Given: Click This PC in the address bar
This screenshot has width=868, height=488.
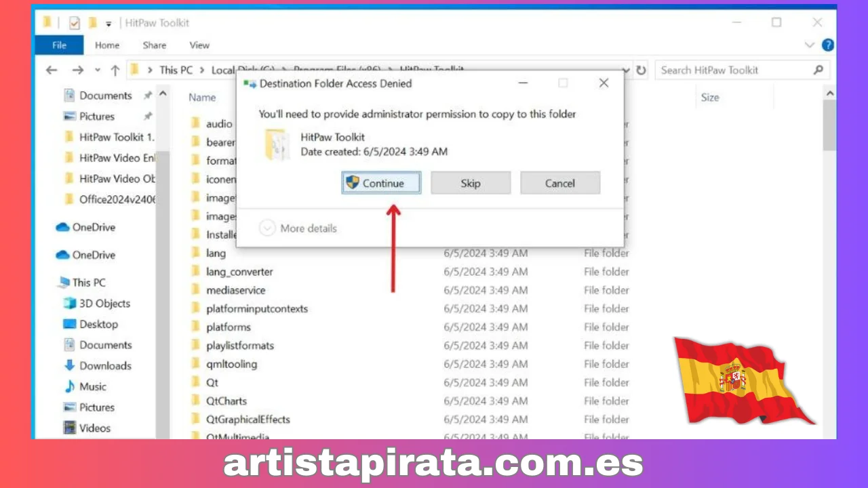Looking at the screenshot, I should (176, 70).
